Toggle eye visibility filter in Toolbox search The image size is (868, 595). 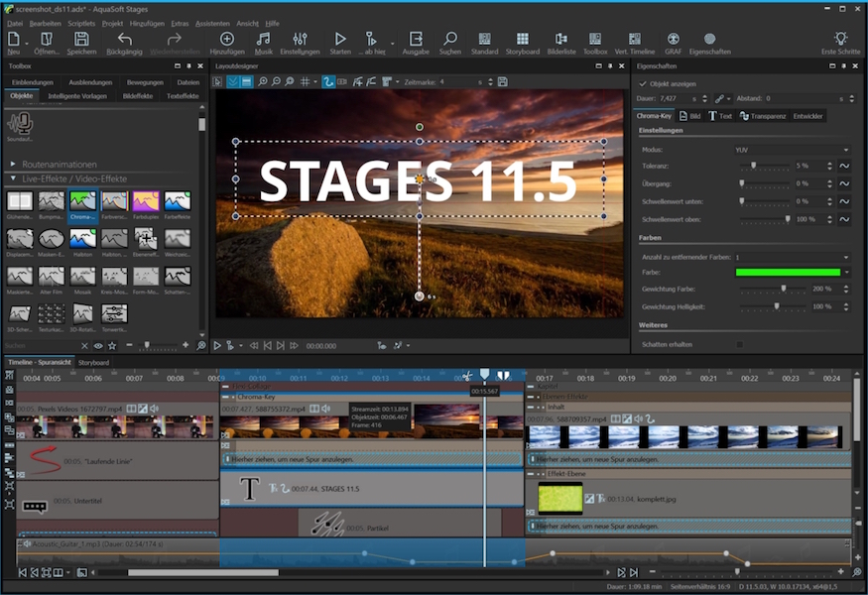[x=98, y=346]
